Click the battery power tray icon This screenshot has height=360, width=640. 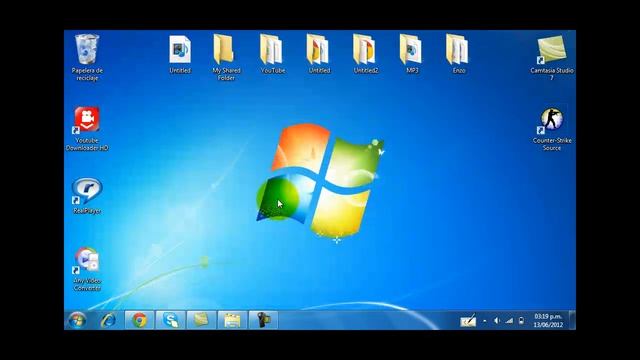click(x=521, y=321)
